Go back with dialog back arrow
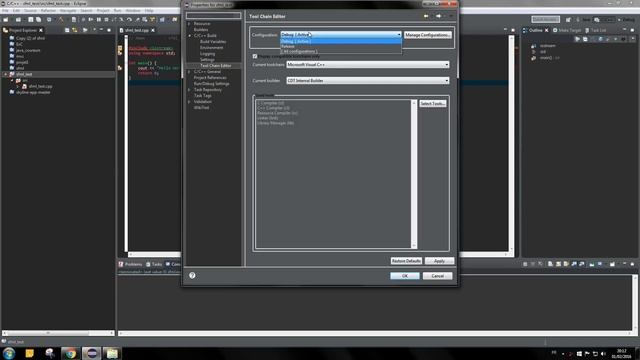This screenshot has width=640, height=360. 426,16
